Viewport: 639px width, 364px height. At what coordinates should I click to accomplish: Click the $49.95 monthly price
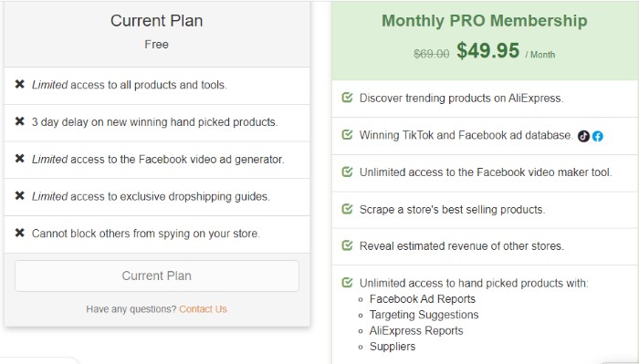487,51
